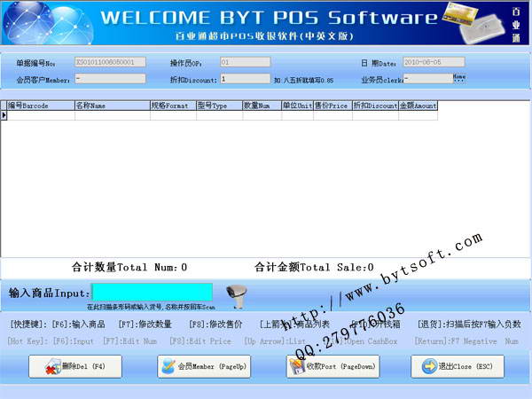532x399 pixels.
Task: Click the Total Num: 0 label
Action: tap(129, 268)
